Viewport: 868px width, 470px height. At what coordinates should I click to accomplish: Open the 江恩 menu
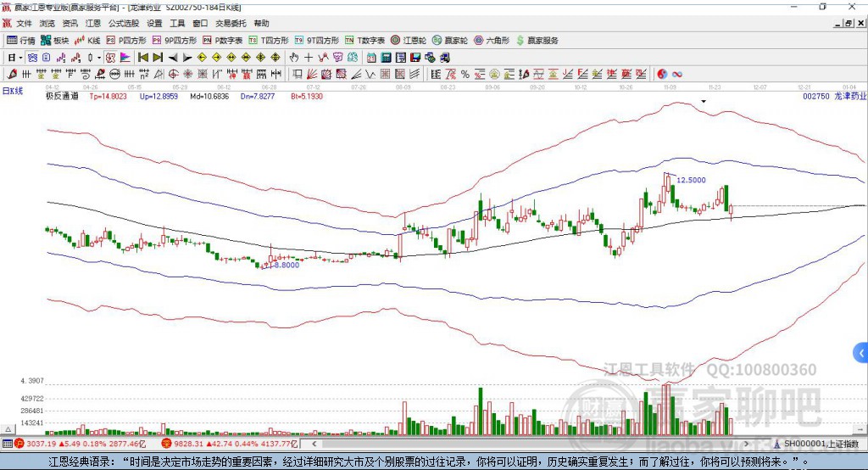pyautogui.click(x=93, y=23)
